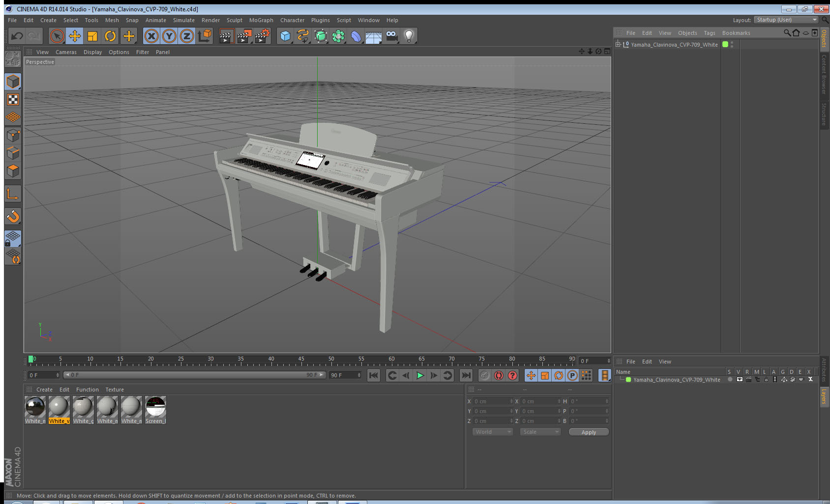The width and height of the screenshot is (830, 504).
Task: Click the Undo arrow icon
Action: 17,36
